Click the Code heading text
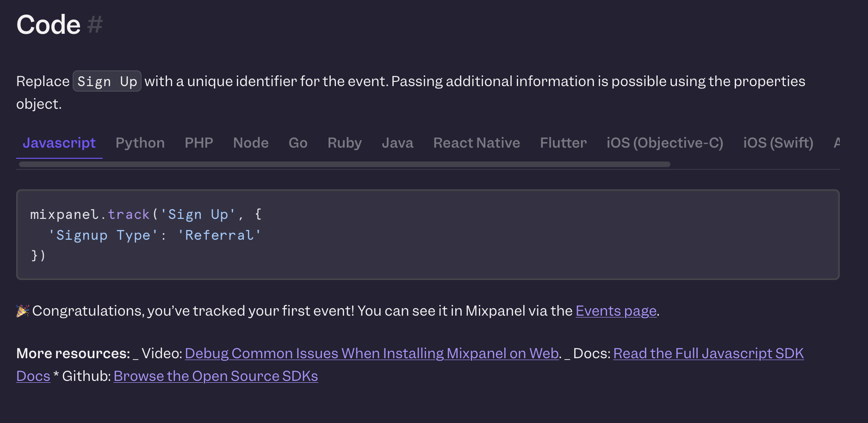The width and height of the screenshot is (868, 423). [49, 25]
